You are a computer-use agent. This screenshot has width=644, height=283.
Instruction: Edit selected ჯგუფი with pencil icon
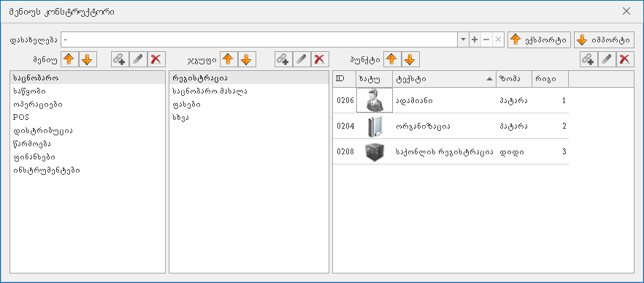[302, 60]
